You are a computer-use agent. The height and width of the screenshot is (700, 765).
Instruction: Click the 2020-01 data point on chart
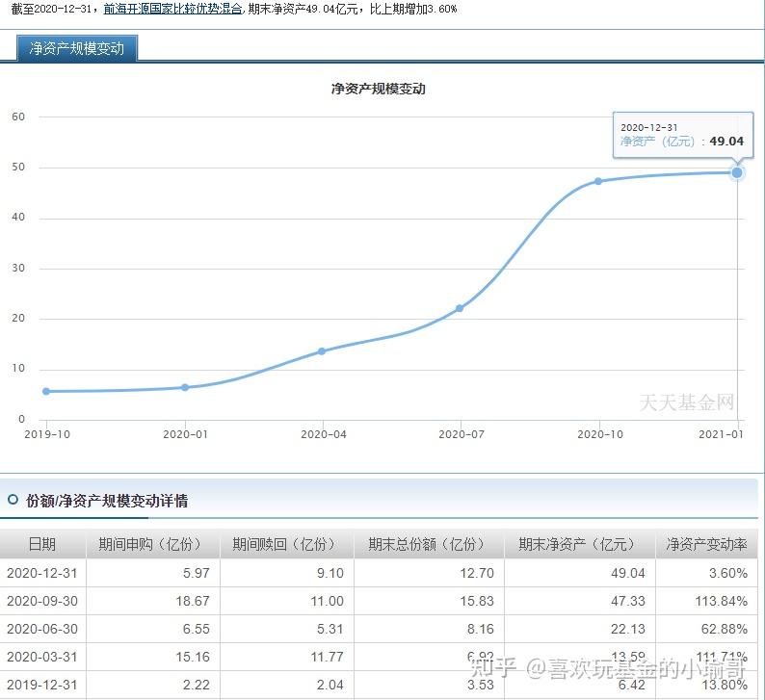(x=185, y=387)
